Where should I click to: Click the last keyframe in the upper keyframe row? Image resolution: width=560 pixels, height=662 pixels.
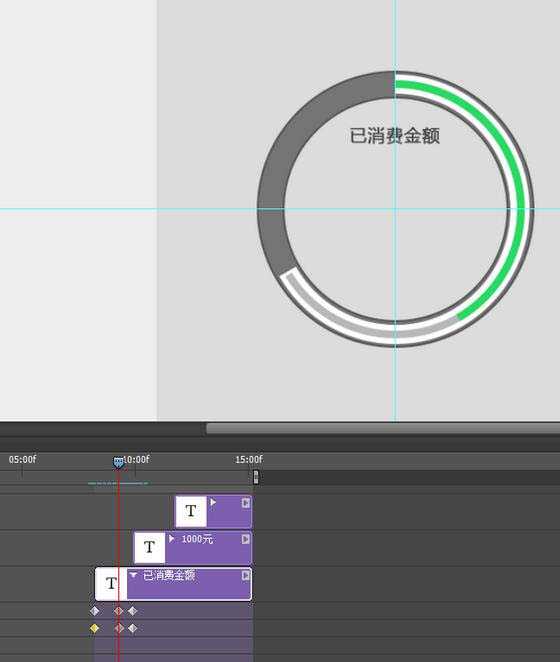(x=133, y=611)
